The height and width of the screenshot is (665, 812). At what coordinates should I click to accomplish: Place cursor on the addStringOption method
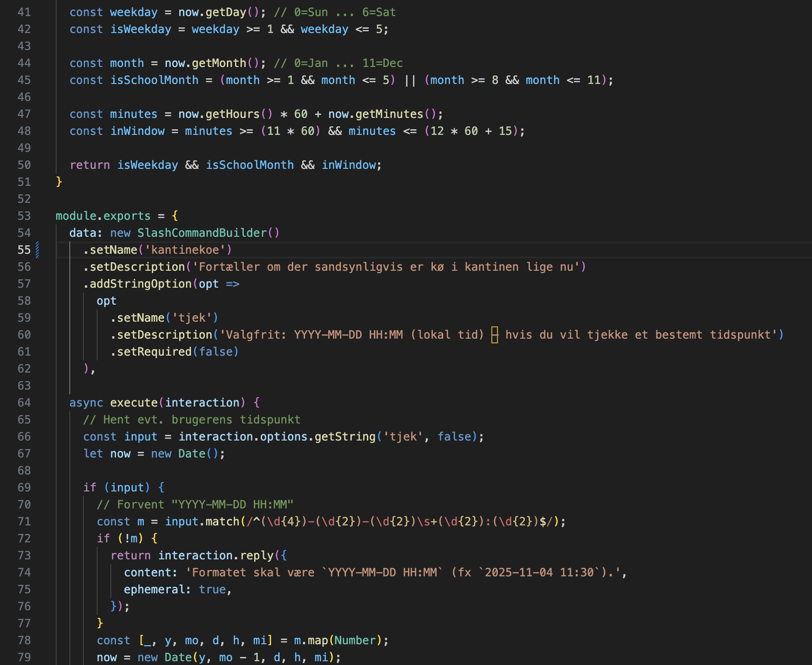[141, 284]
